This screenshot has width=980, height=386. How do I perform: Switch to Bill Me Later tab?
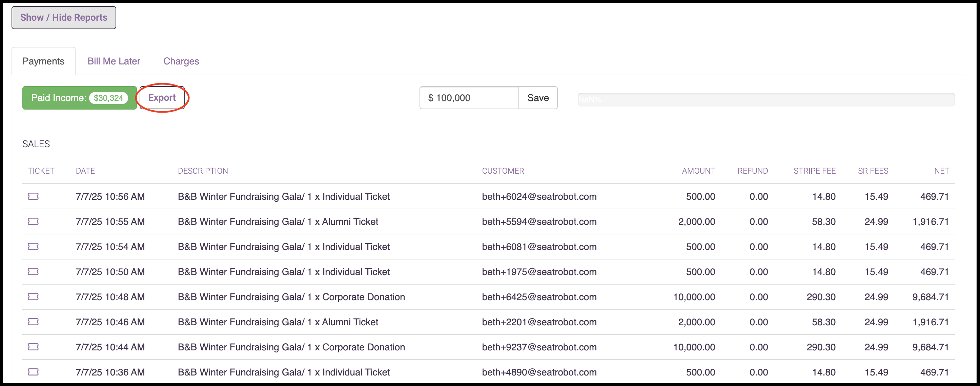[x=114, y=61]
